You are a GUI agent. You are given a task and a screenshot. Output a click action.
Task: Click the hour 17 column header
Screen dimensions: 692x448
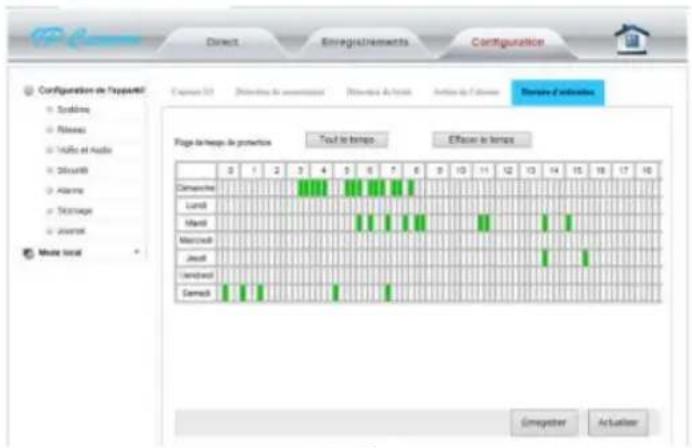coord(624,170)
